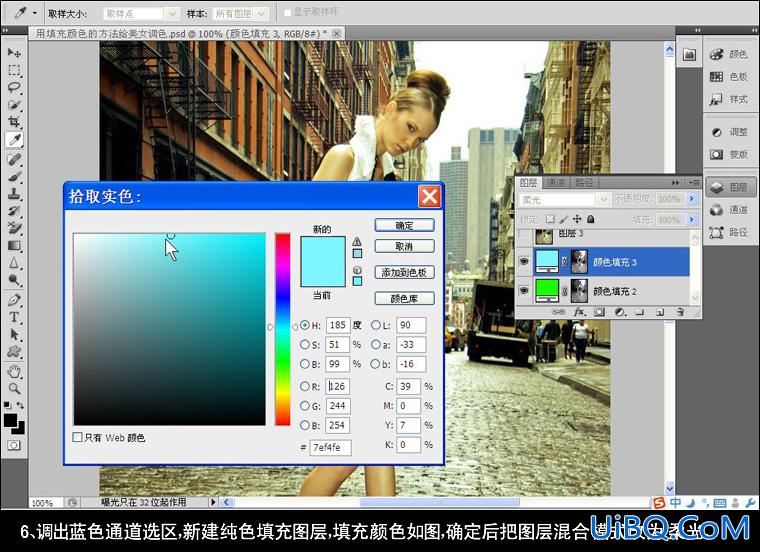Open 颜色库 color libraries button

click(x=404, y=299)
